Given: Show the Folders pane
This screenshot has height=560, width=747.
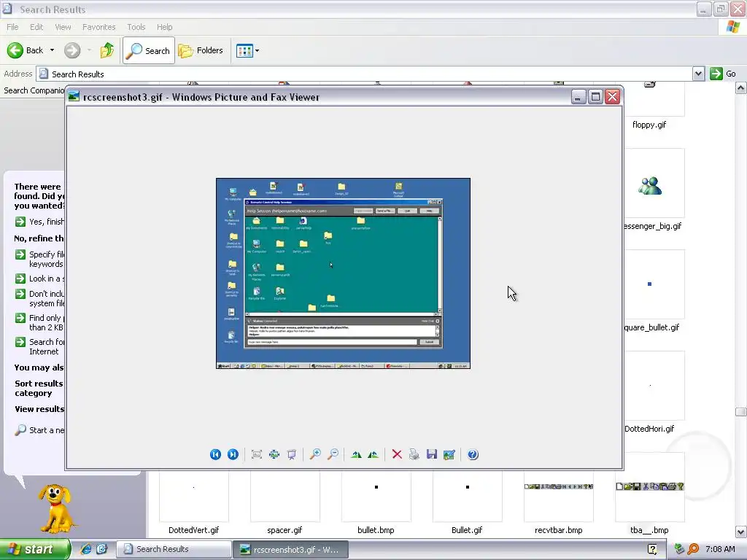Looking at the screenshot, I should (x=201, y=50).
